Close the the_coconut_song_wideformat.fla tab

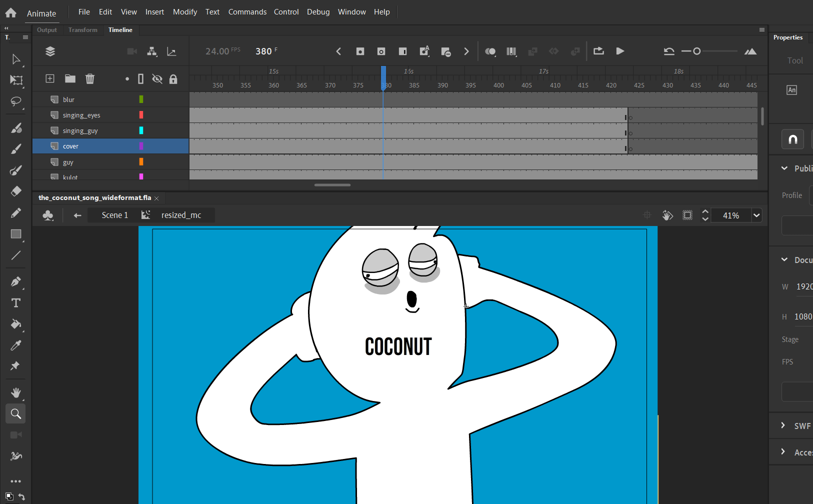click(156, 198)
